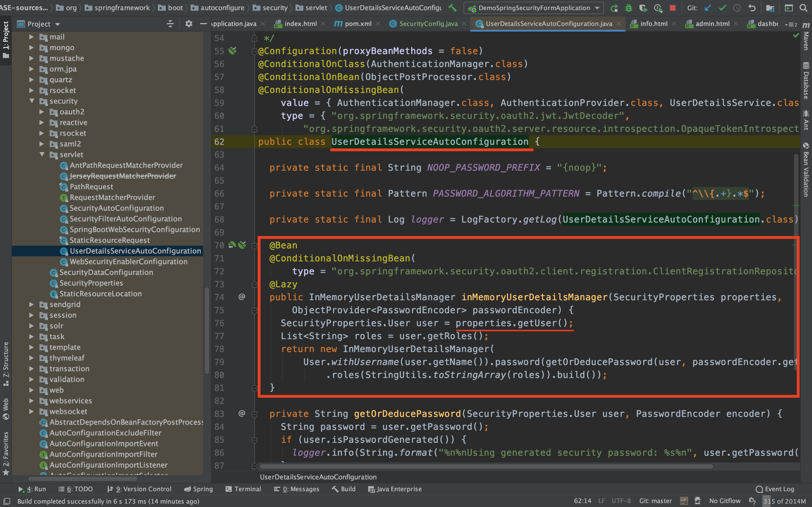The width and height of the screenshot is (812, 507).
Task: Expand the oauth2 folder
Action: click(x=42, y=112)
